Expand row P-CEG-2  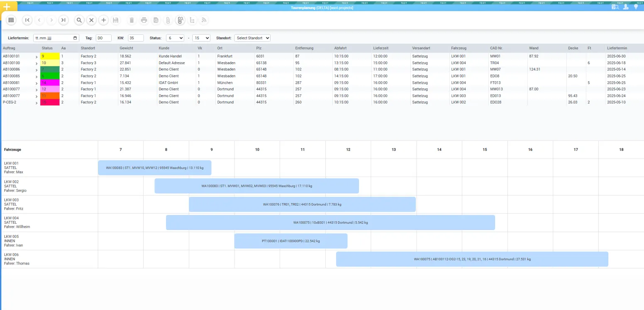coord(37,102)
